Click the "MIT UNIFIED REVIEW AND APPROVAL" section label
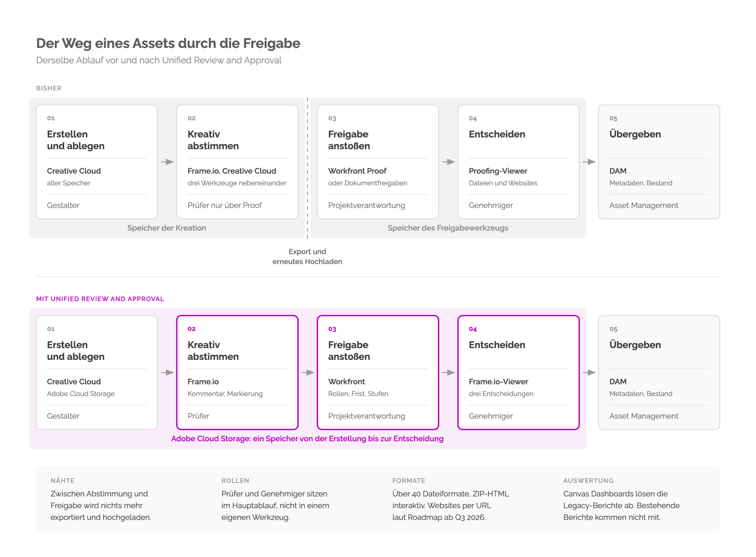 coord(100,299)
